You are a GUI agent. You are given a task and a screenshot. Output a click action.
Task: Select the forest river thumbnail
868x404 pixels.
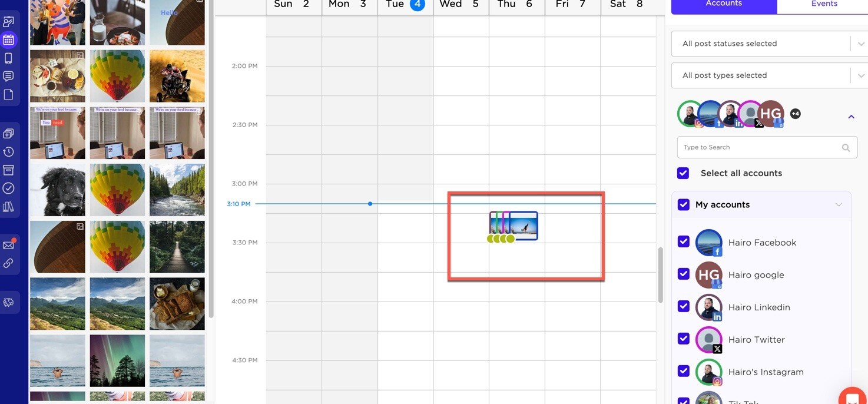pyautogui.click(x=177, y=190)
